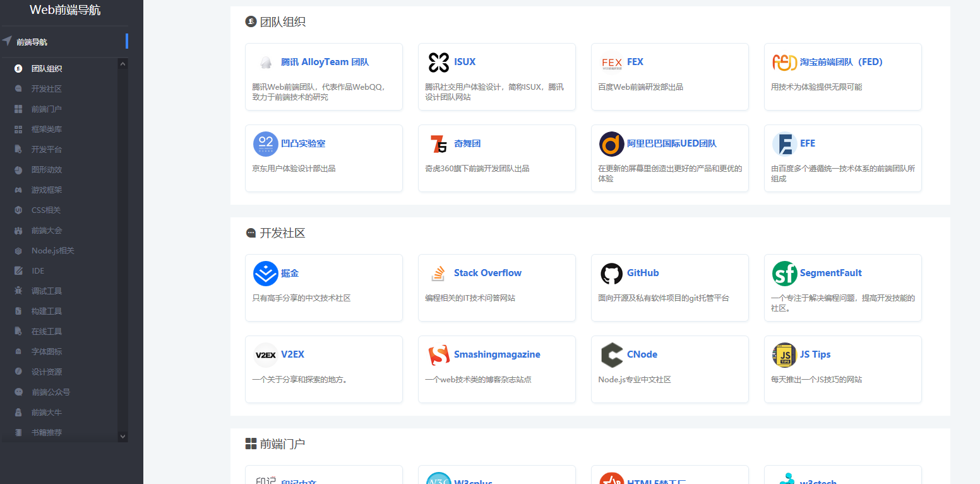Click the SegmentFault sf logo
This screenshot has height=484, width=980.
[x=785, y=274]
